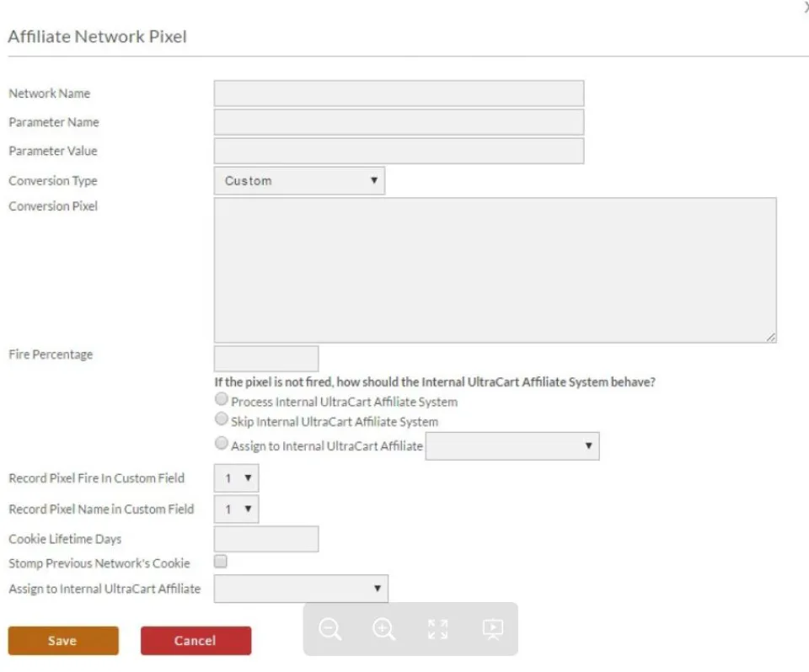Tick Stomp Previous Network's Cookie checkbox
The image size is (809, 672).
tap(220, 561)
